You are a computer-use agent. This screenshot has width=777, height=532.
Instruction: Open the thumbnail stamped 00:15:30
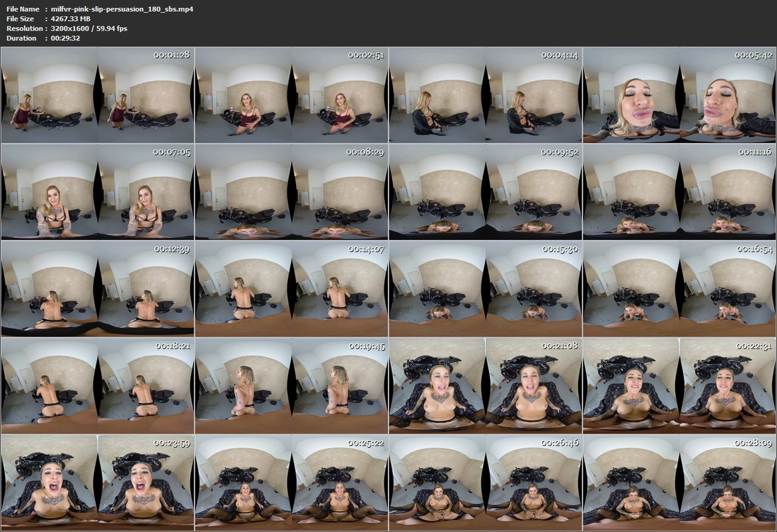486,289
